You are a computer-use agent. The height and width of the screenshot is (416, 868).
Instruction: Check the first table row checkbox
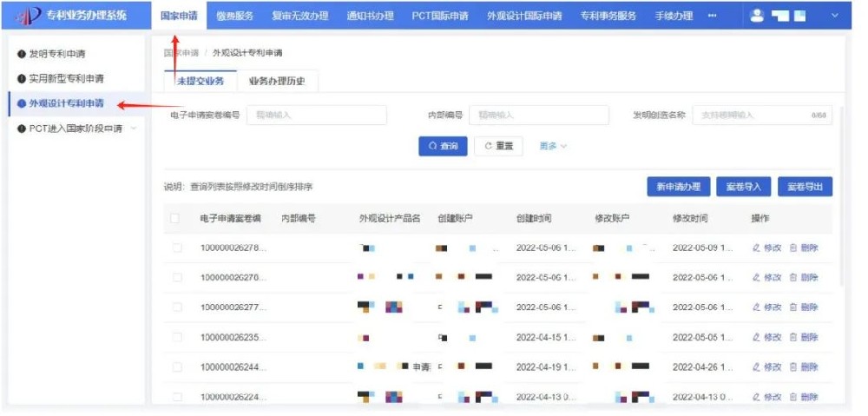coord(177,248)
